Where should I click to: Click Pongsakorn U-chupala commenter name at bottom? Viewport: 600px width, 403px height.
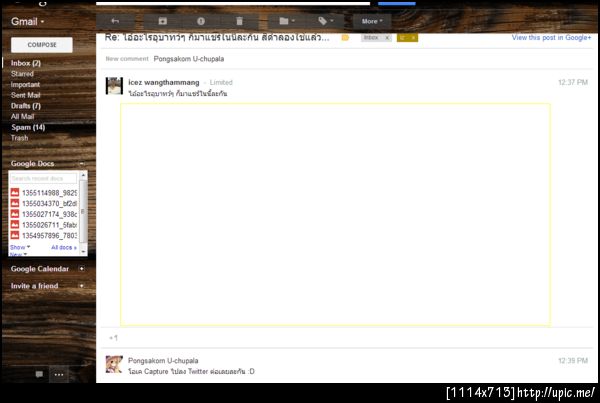point(163,361)
